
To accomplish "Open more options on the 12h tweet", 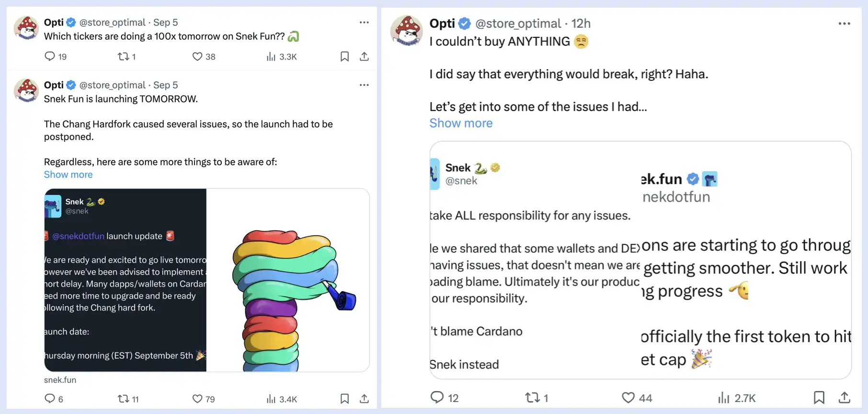I will pyautogui.click(x=844, y=23).
